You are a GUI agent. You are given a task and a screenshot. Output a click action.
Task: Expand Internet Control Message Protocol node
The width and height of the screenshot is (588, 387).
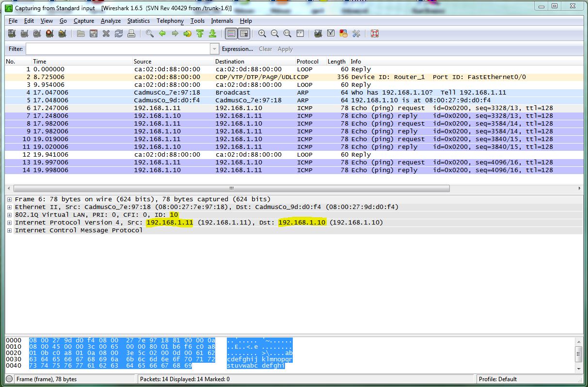click(x=10, y=230)
